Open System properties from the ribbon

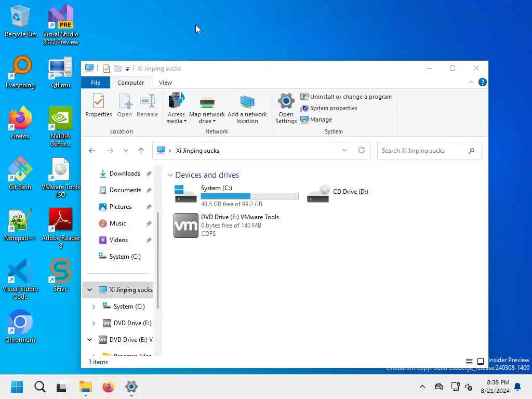pyautogui.click(x=329, y=108)
